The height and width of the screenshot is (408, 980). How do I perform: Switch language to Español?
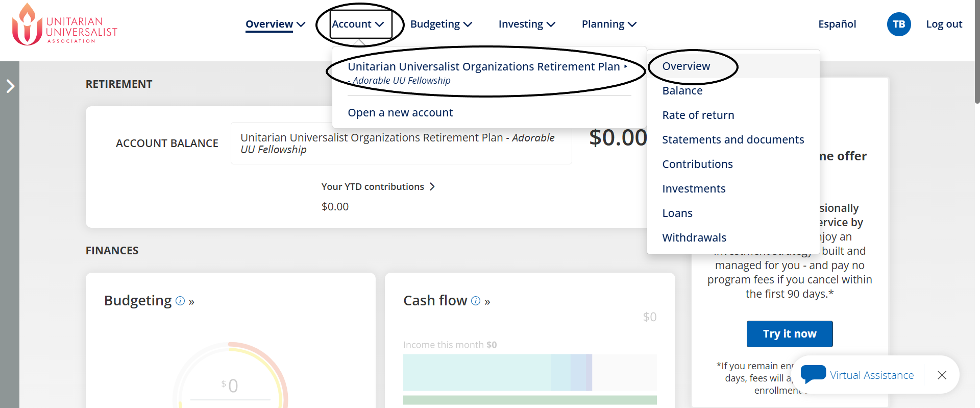point(837,24)
